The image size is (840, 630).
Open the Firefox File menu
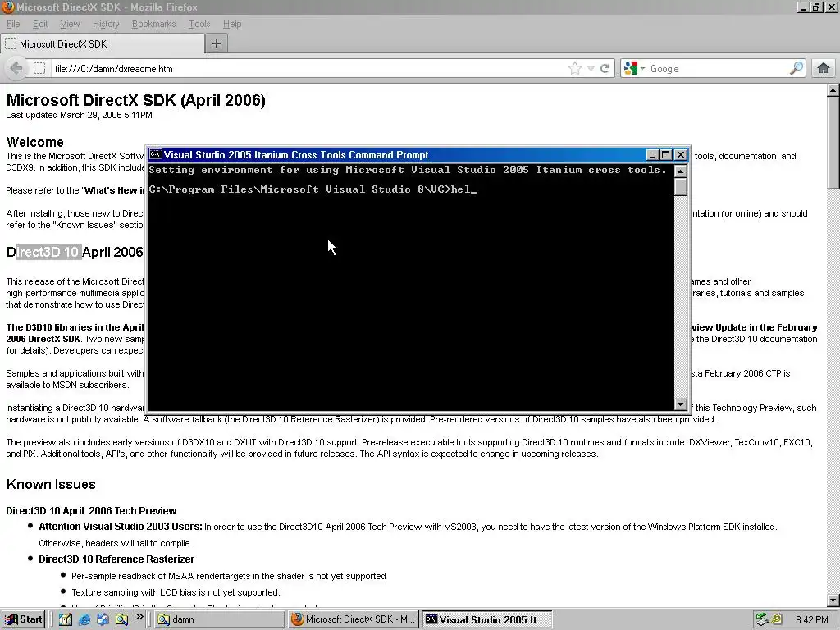coord(13,24)
